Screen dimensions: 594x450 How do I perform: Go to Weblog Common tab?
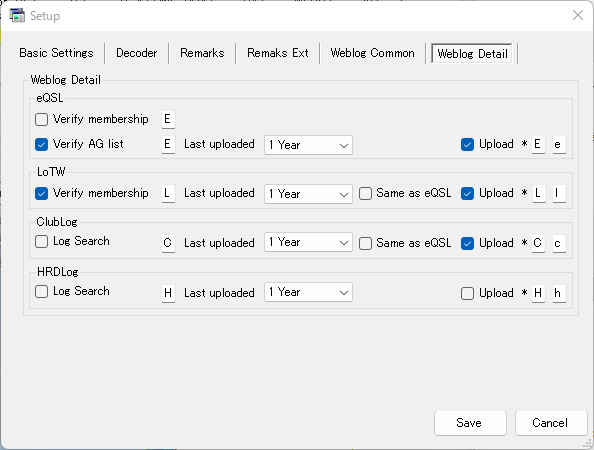click(x=372, y=53)
